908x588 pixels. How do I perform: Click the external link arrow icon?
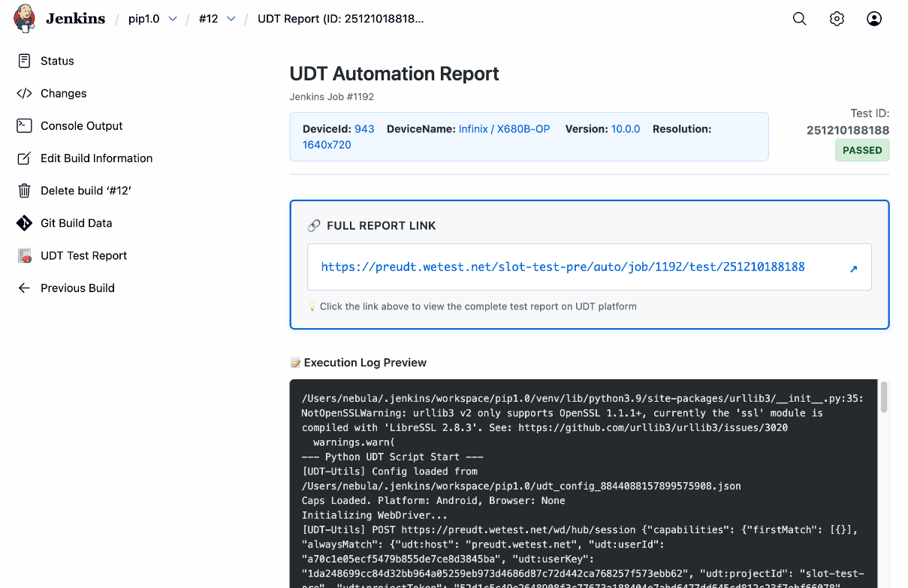coord(853,269)
